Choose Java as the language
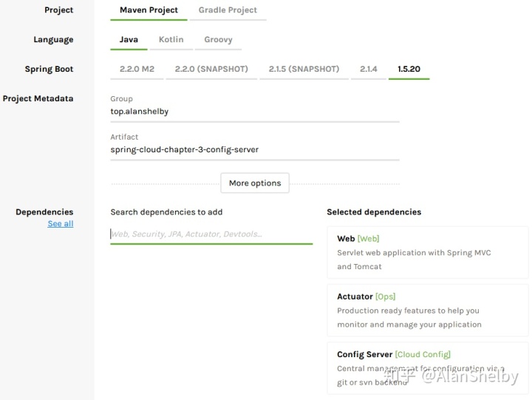 [x=129, y=40]
